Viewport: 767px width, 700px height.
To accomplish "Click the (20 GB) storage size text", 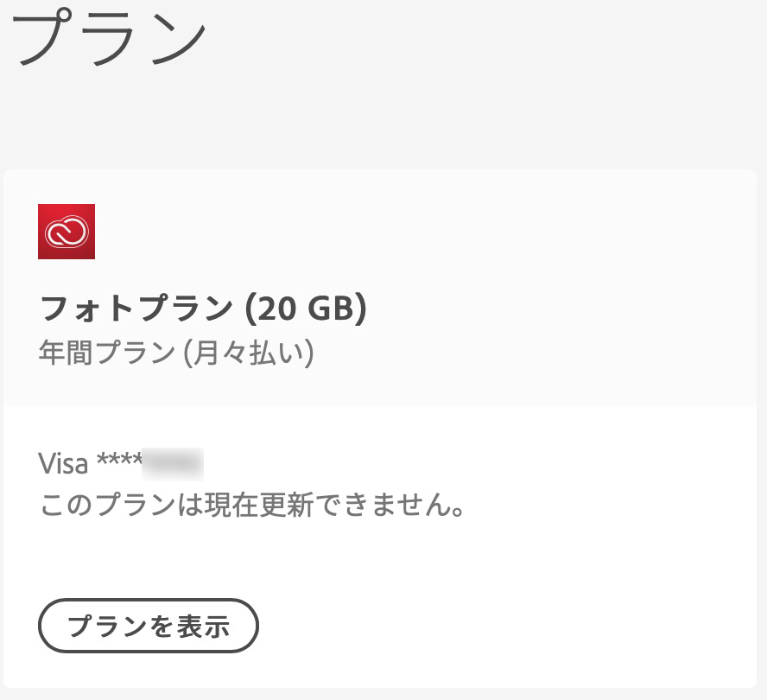I will [305, 309].
